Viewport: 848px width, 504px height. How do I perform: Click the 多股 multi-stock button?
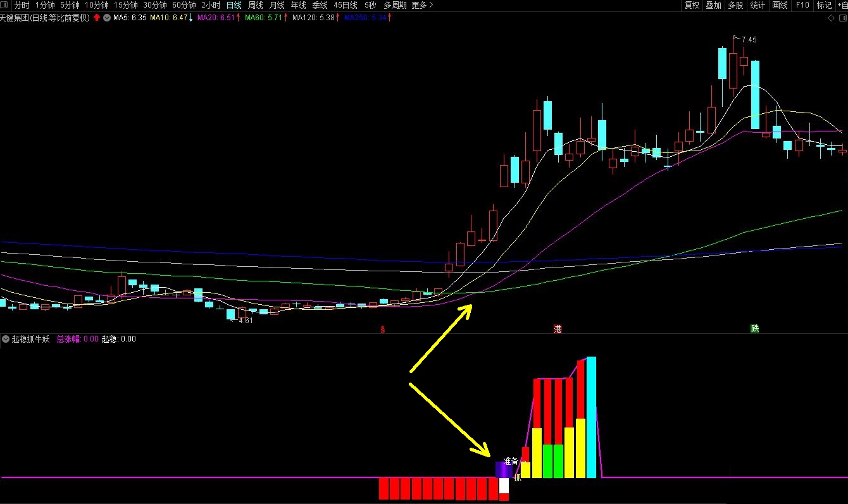click(735, 5)
